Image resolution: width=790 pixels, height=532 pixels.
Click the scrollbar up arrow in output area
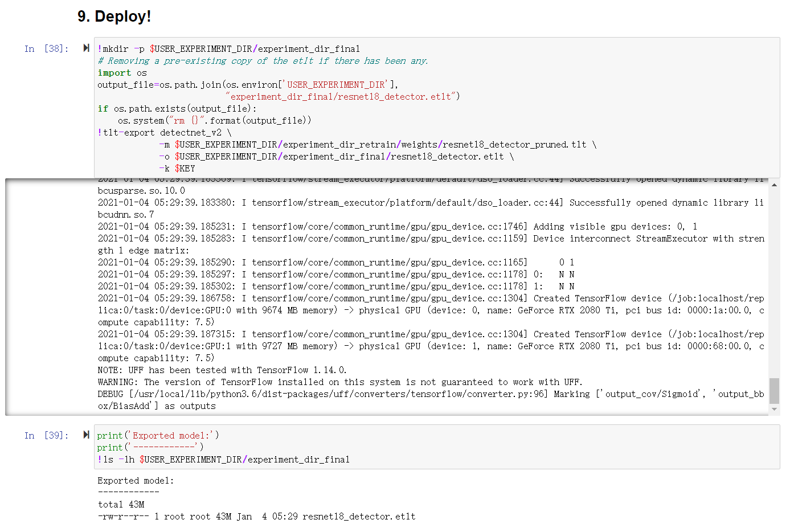click(x=773, y=185)
